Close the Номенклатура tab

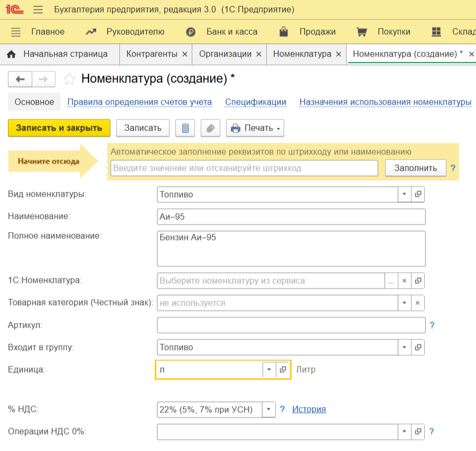339,54
